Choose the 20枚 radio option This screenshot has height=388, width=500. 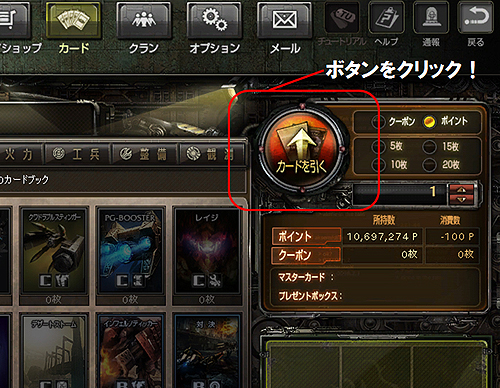pyautogui.click(x=429, y=164)
